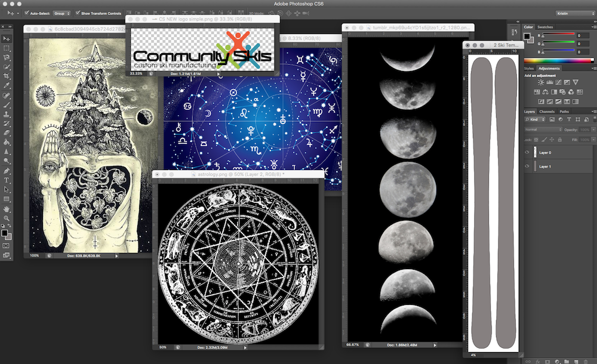Switch to the Channels tab
The height and width of the screenshot is (364, 597).
coord(547,112)
